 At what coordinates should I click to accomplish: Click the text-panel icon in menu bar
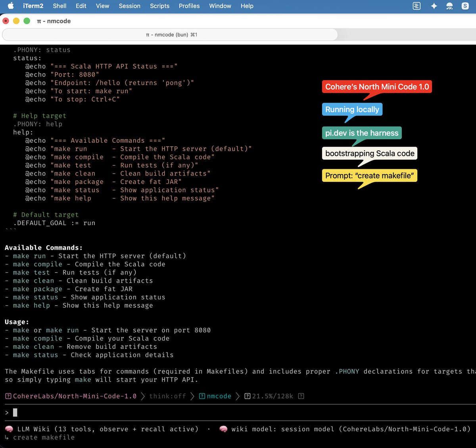[416, 6]
